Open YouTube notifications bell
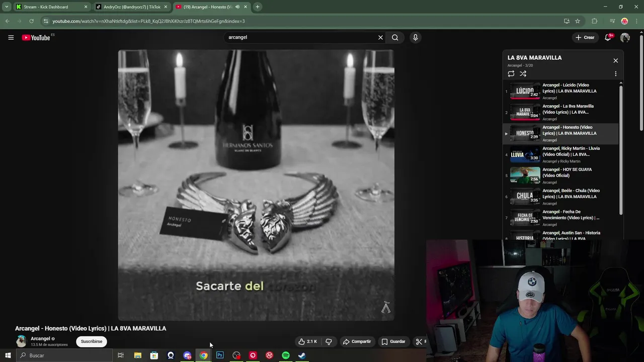Image resolution: width=644 pixels, height=362 pixels. coord(608,37)
